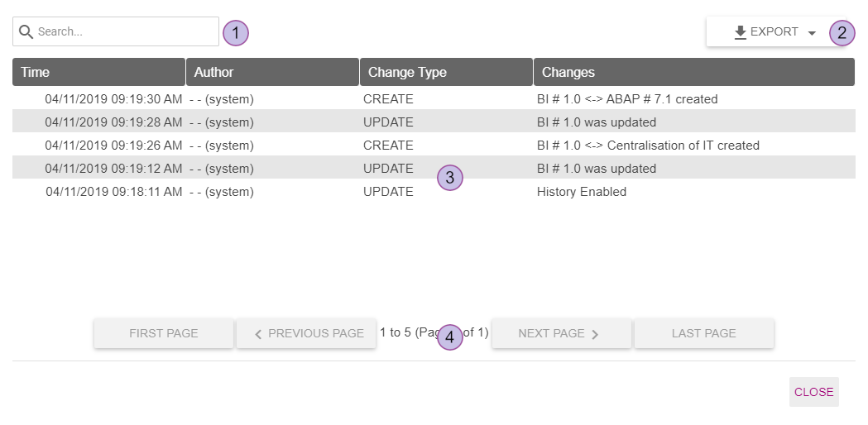Select the Centralisation of IT created row

(647, 146)
